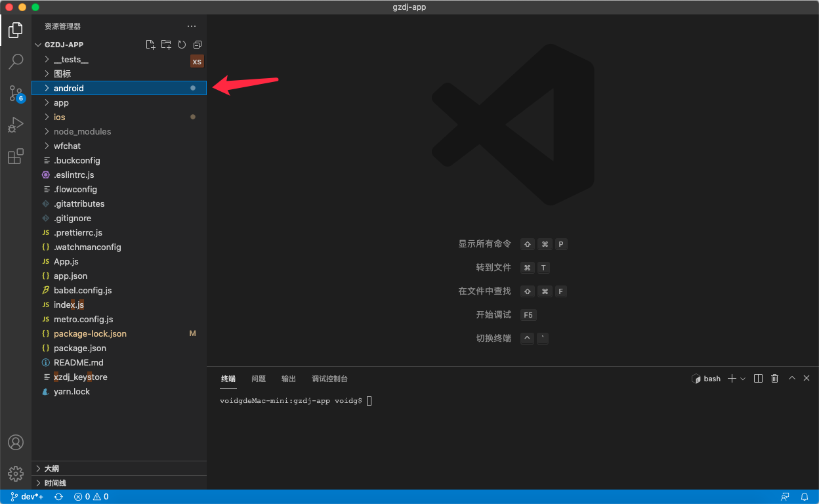The width and height of the screenshot is (819, 504).
Task: Open the README.md file
Action: click(x=119, y=362)
